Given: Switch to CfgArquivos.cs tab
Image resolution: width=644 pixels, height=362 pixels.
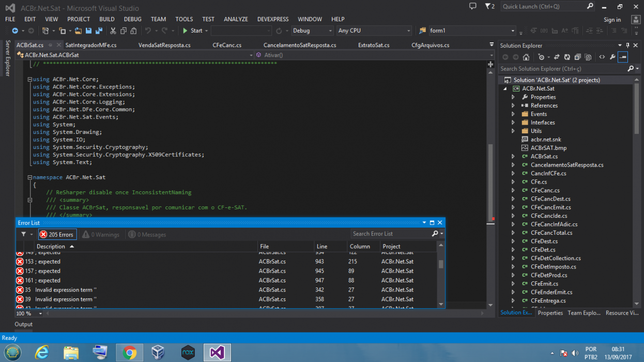Looking at the screenshot, I should 430,45.
